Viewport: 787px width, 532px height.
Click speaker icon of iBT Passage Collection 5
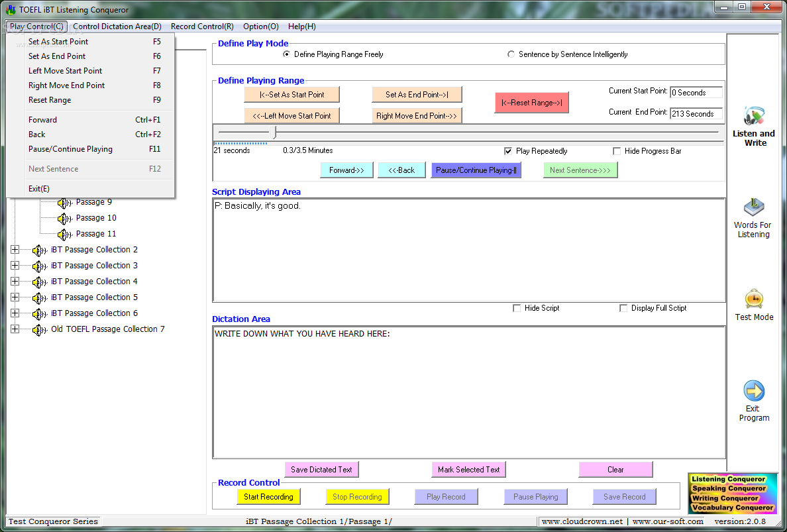point(40,298)
